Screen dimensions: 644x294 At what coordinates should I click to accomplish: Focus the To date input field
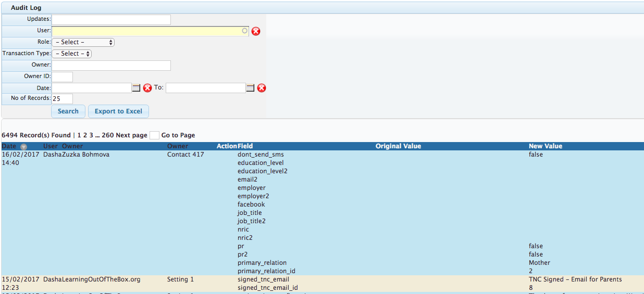click(205, 88)
